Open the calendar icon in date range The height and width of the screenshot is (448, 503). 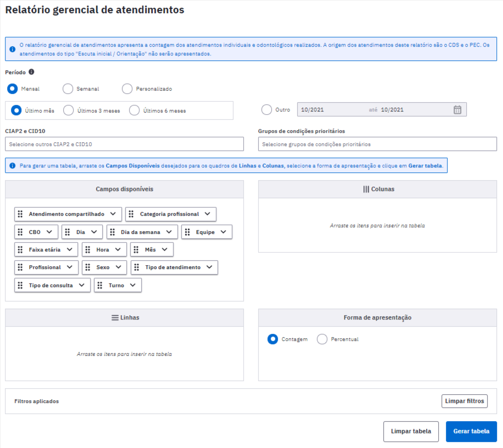click(x=457, y=110)
